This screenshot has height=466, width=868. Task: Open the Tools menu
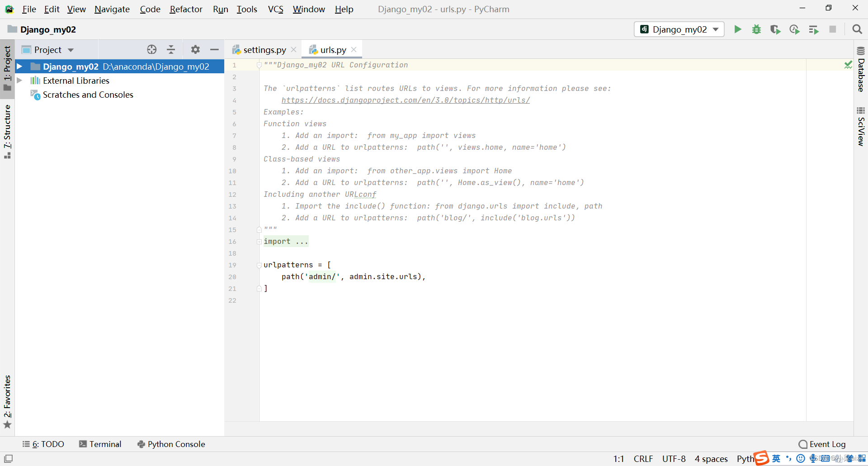point(247,9)
